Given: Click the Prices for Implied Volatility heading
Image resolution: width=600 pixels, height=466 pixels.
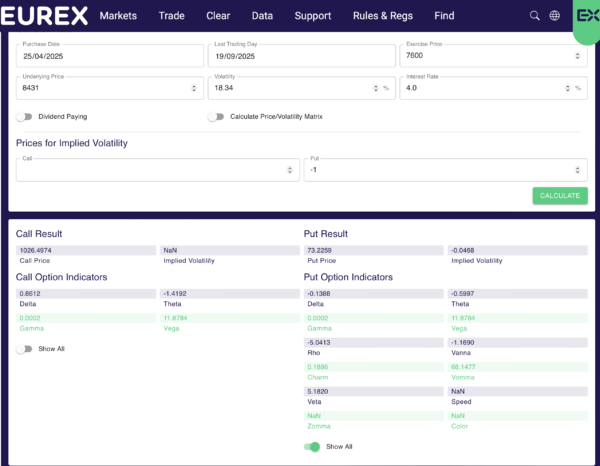Looking at the screenshot, I should (x=72, y=143).
